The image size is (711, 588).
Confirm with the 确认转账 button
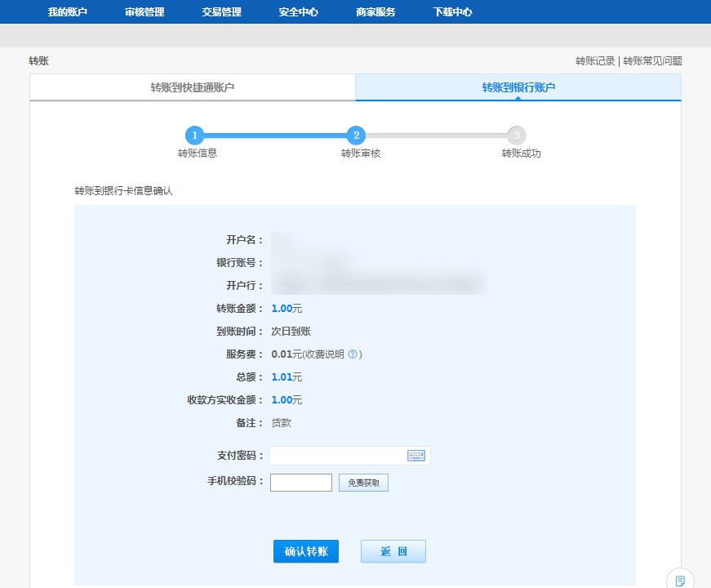click(306, 552)
